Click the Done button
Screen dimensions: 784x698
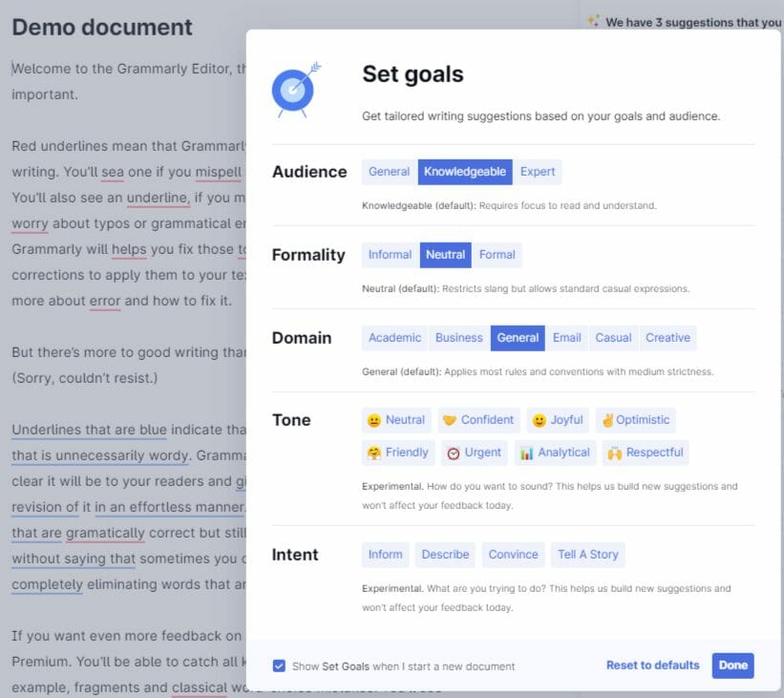(x=733, y=666)
